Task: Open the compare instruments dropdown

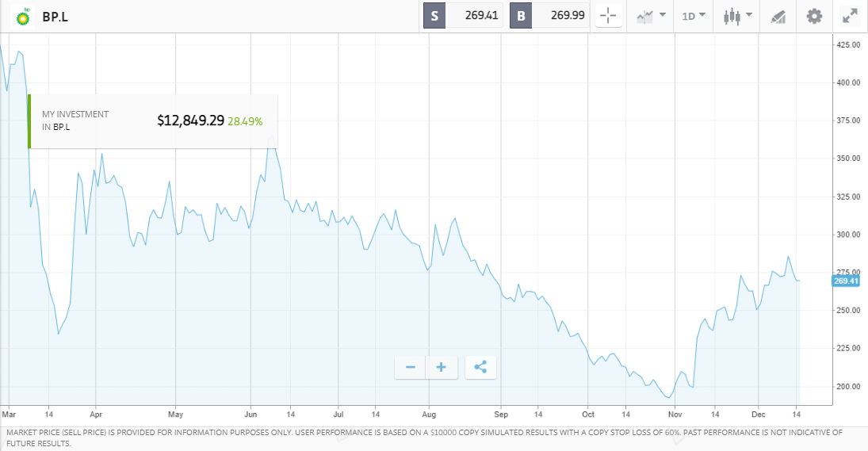Action: [x=651, y=16]
